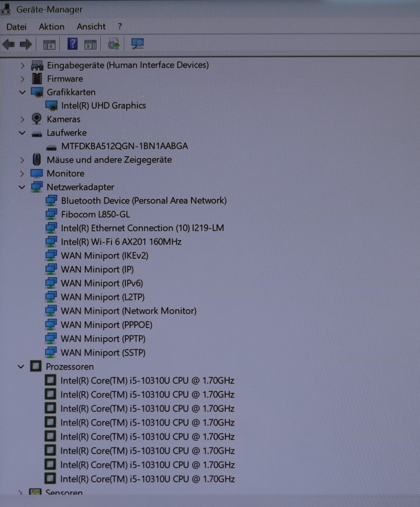Collapse the Prozessoren category
The image size is (420, 507).
[x=21, y=366]
